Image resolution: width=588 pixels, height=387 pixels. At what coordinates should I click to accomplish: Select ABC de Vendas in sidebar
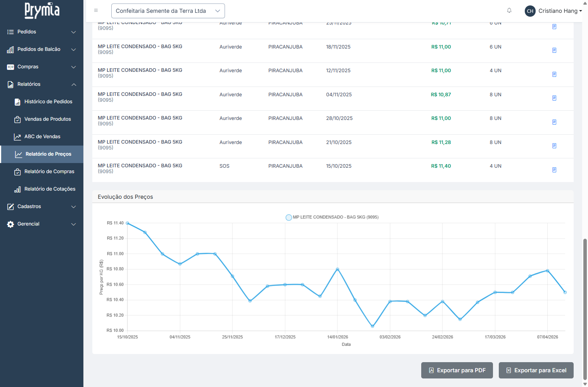42,137
